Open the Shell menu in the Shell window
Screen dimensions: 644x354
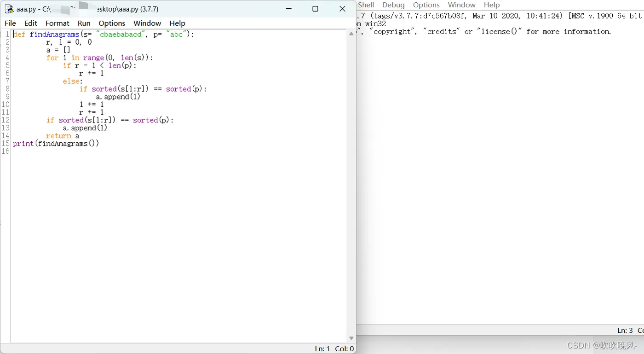(366, 5)
